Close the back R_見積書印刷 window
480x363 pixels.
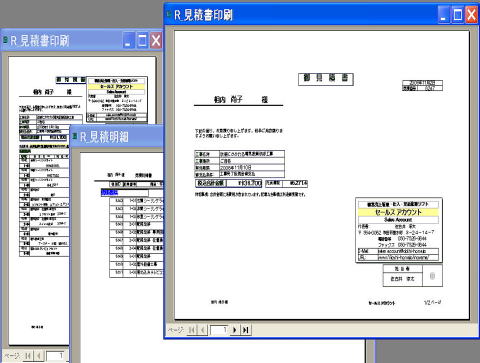(x=156, y=41)
